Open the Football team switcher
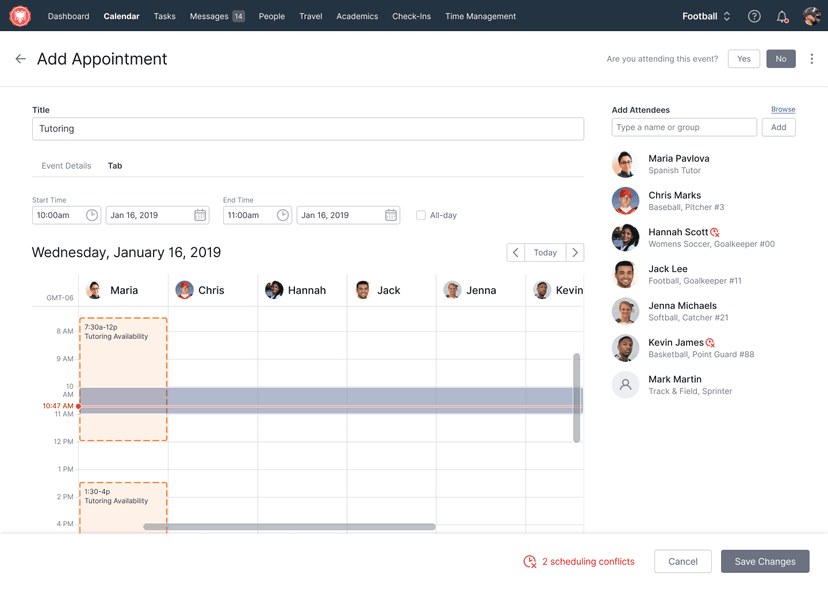The image size is (828, 589). [704, 16]
